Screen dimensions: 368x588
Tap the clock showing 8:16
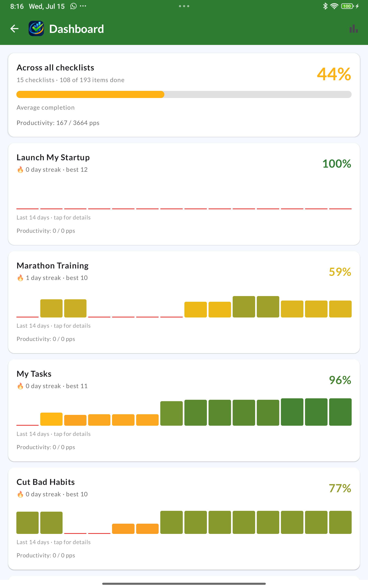coord(17,6)
